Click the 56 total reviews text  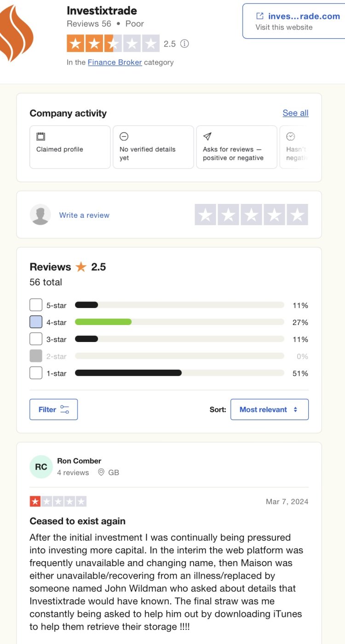(46, 282)
